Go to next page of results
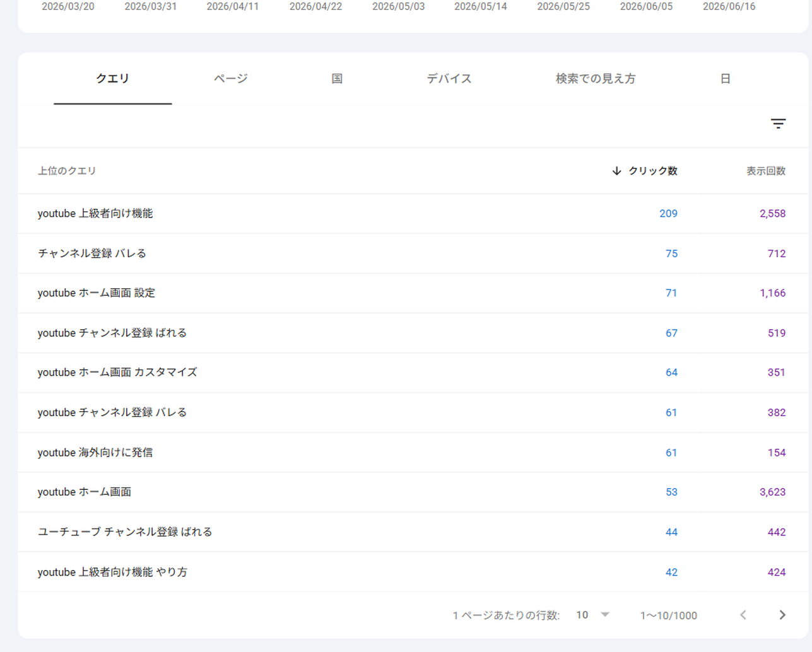Screen dimensions: 812x652 pyautogui.click(x=782, y=615)
